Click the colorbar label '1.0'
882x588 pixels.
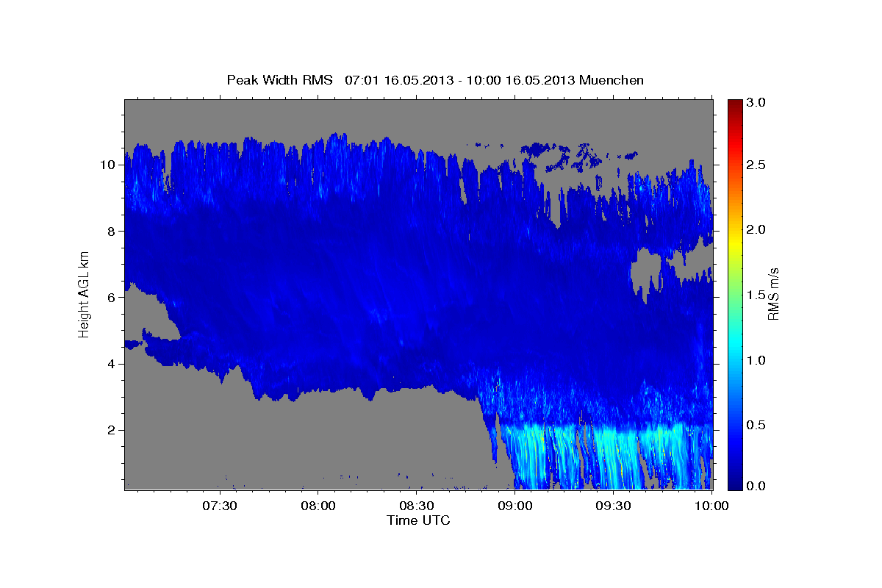click(x=756, y=360)
